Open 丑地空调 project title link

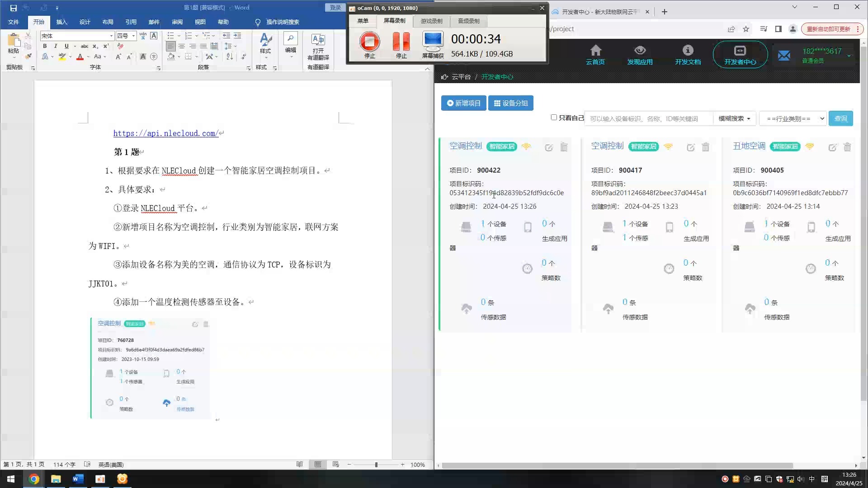coord(749,146)
